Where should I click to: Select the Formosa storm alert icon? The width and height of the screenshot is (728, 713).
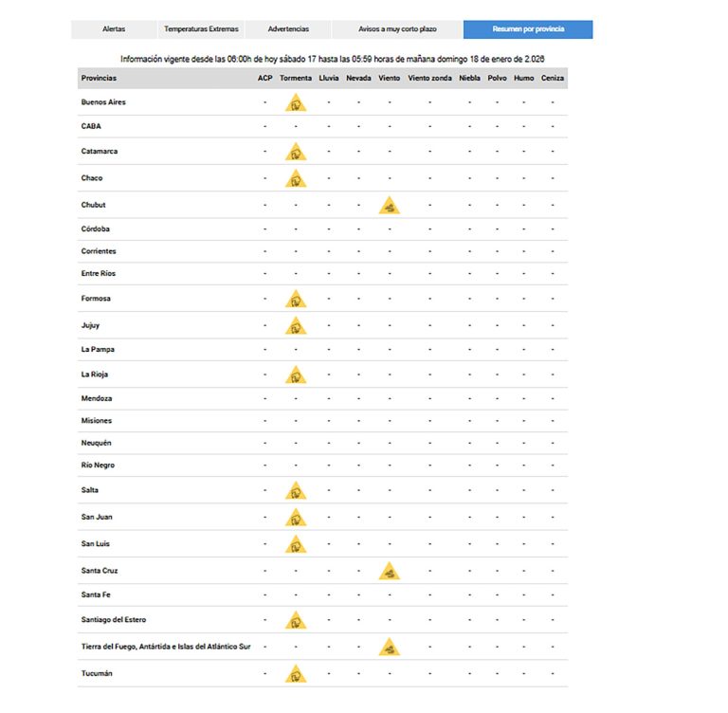(x=296, y=300)
